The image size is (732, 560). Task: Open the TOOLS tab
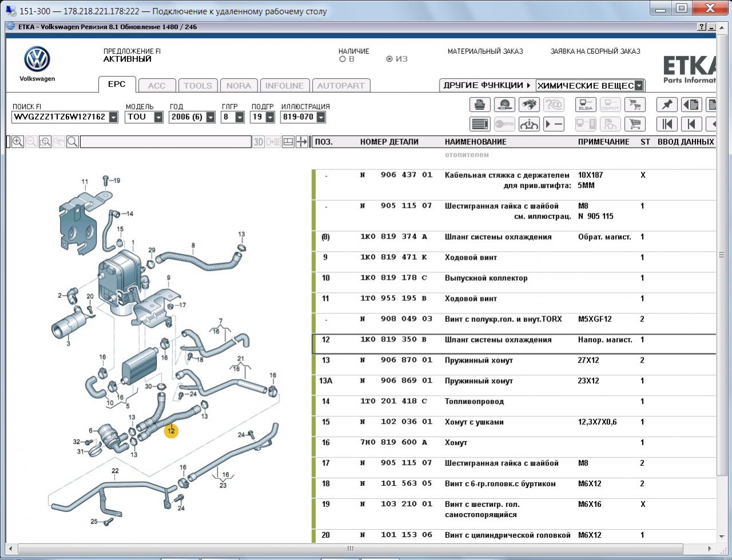coord(198,86)
